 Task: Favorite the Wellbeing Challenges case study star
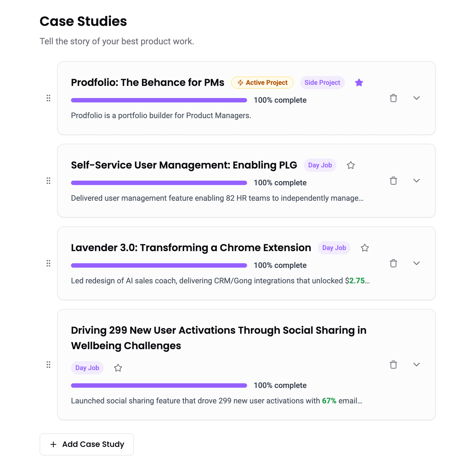(x=118, y=368)
